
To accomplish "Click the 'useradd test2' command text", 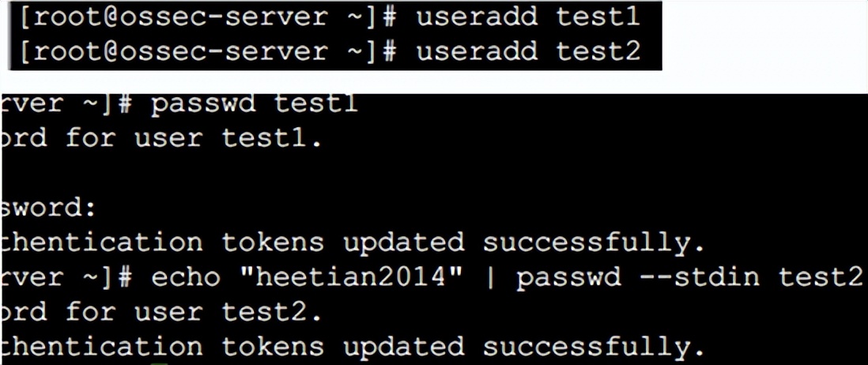I will pos(528,52).
